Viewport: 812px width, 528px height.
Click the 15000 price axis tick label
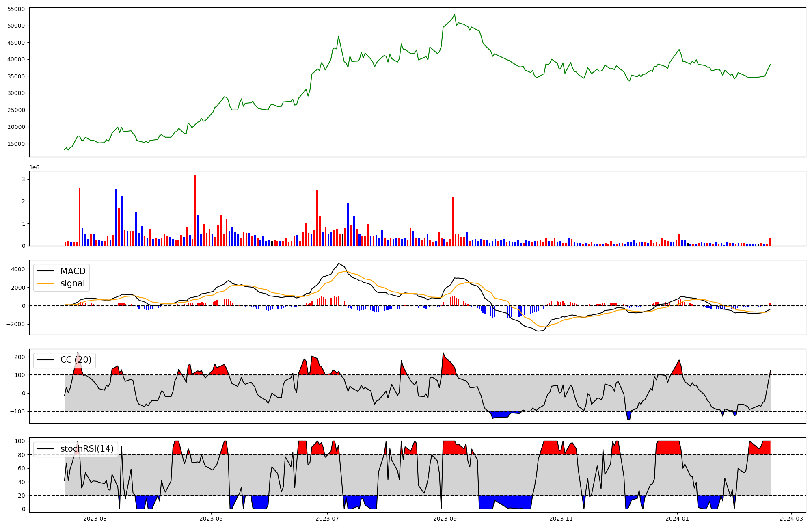(x=16, y=144)
